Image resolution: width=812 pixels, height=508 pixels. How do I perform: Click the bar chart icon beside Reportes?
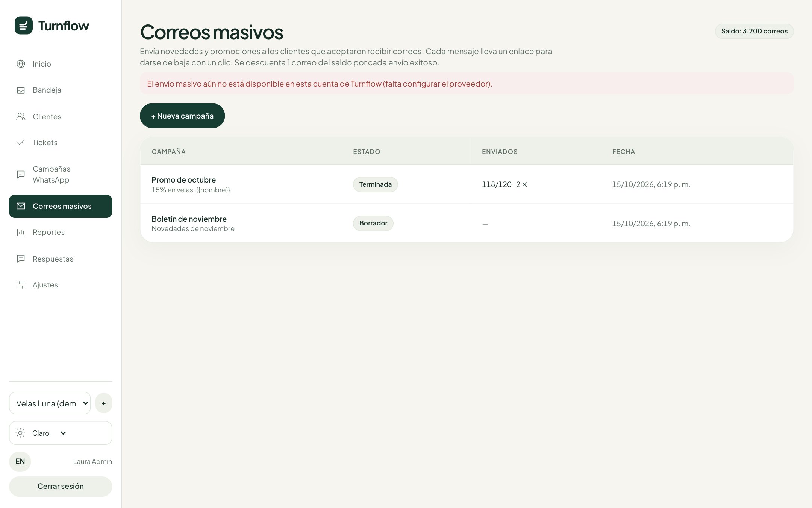click(21, 233)
